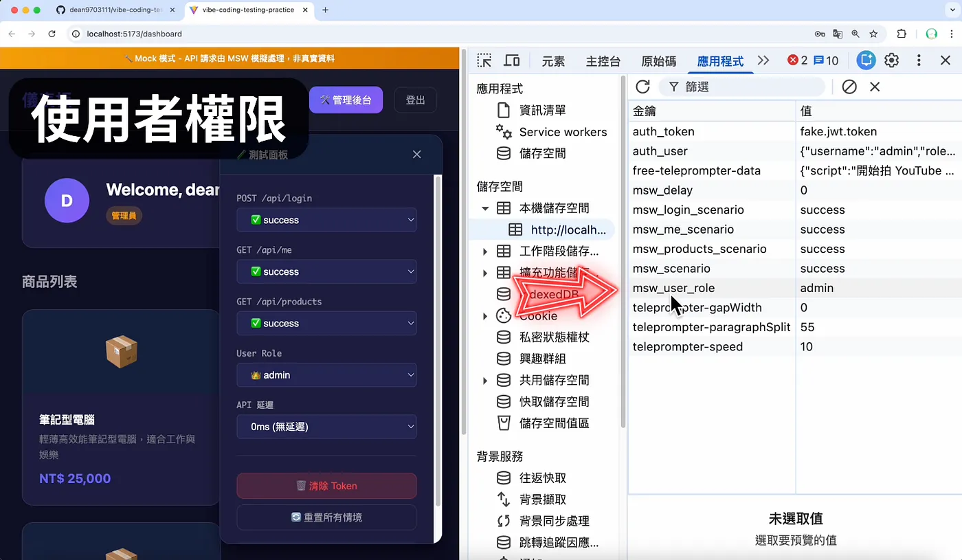Click the 重置所有情境 button
Image resolution: width=962 pixels, height=560 pixels.
(326, 517)
